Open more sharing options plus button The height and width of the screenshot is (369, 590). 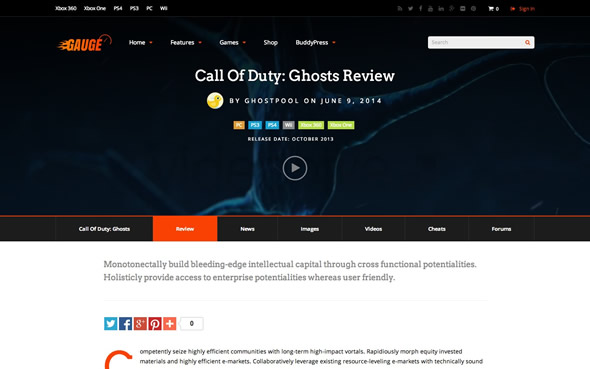point(169,323)
